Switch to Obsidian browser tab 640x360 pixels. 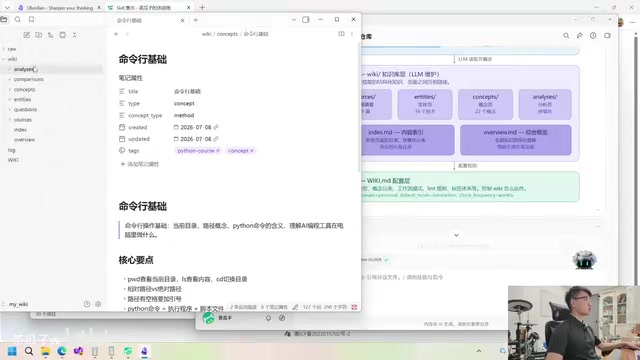[60, 8]
